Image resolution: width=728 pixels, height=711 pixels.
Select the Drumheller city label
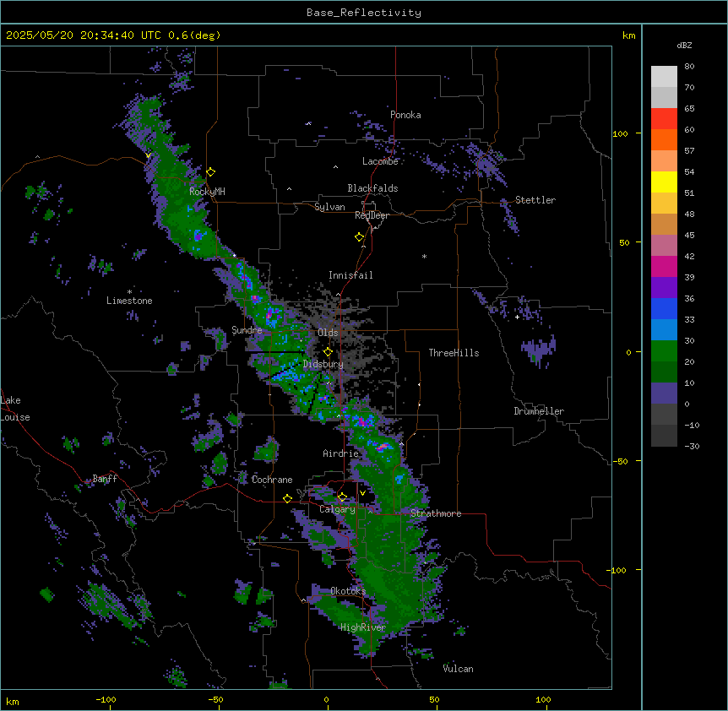click(x=539, y=411)
